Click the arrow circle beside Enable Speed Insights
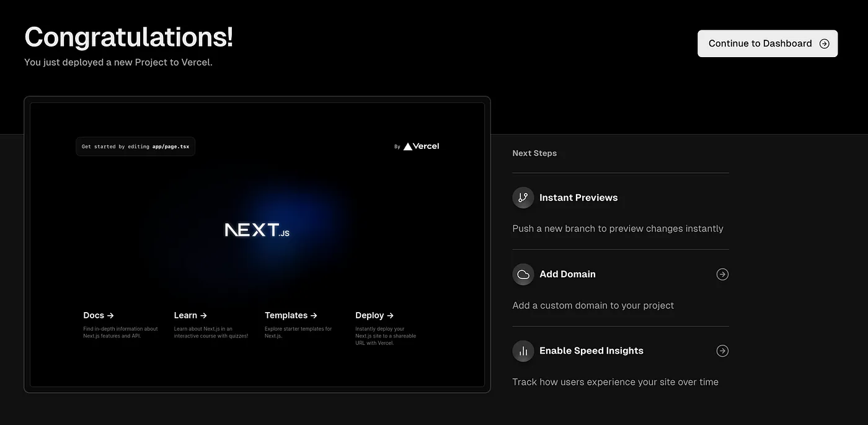 [x=722, y=351]
